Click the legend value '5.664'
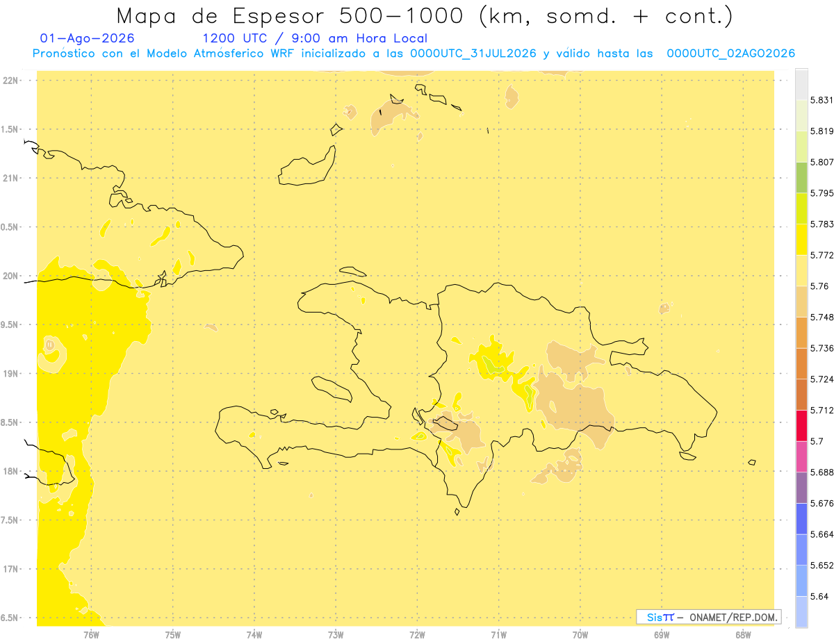This screenshot has height=644, width=834. 821,534
